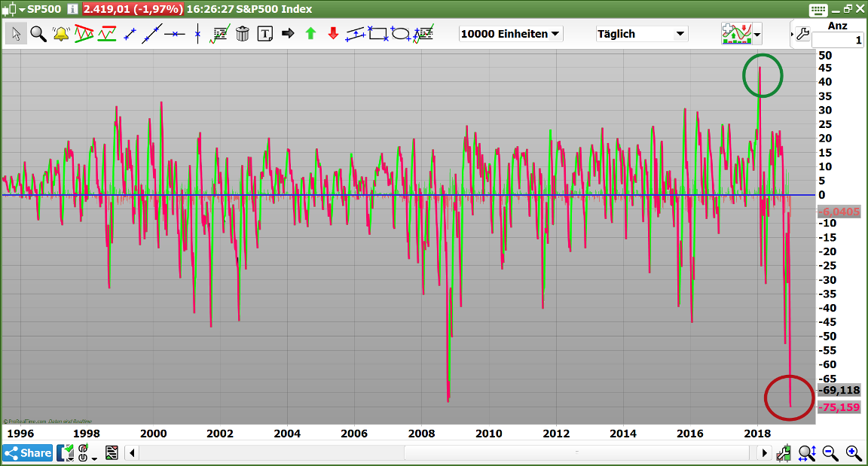Viewport: 868px width, 466px height.
Task: Select the horizontal line drawing tool
Action: tap(175, 34)
